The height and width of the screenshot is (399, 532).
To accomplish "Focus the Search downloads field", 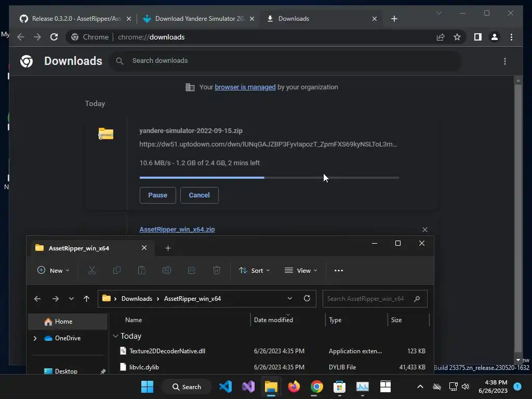I will click(285, 61).
